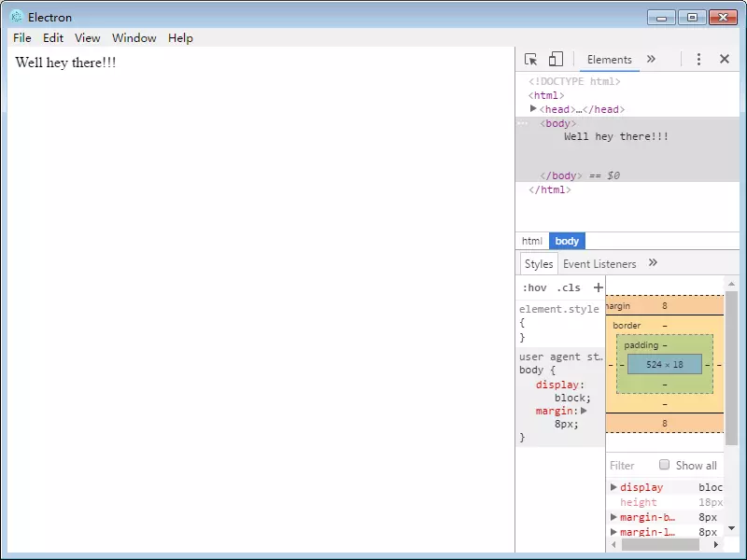Select the html breadcrumb
The image size is (747, 560).
531,241
